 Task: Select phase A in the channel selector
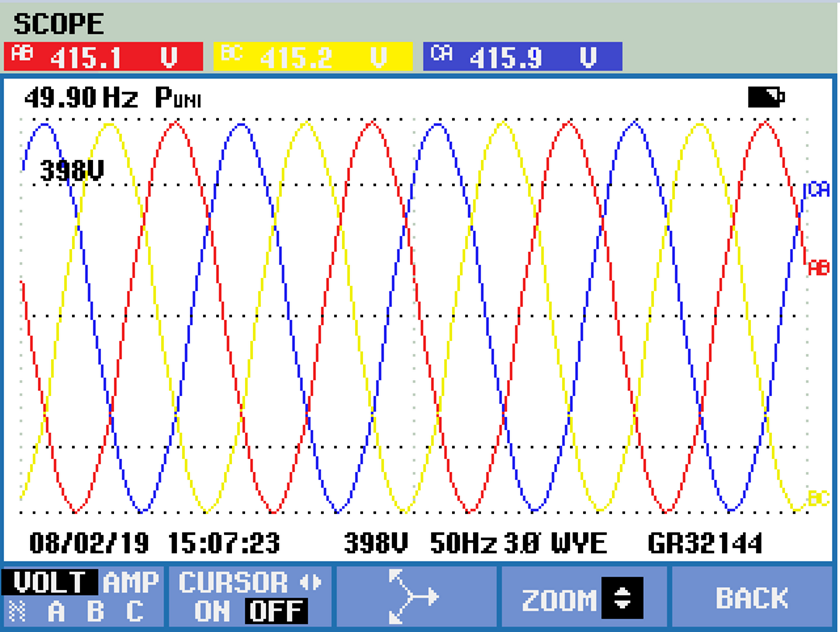click(x=56, y=611)
